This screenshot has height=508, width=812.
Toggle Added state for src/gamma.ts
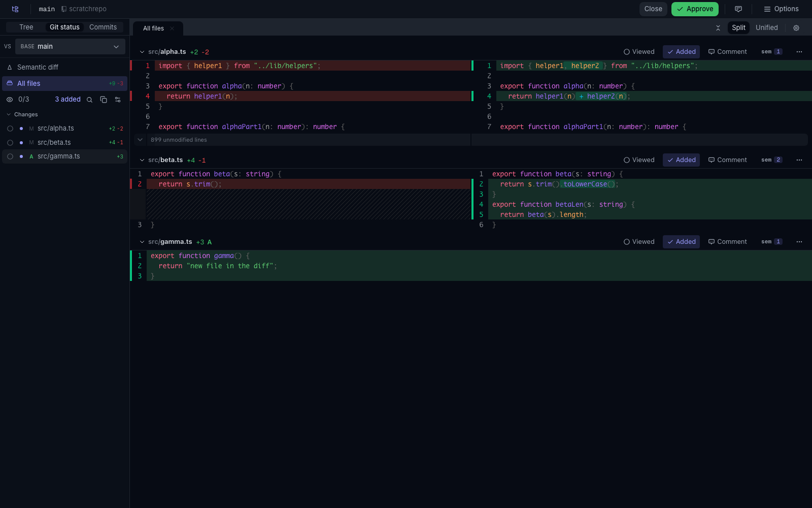coord(681,242)
